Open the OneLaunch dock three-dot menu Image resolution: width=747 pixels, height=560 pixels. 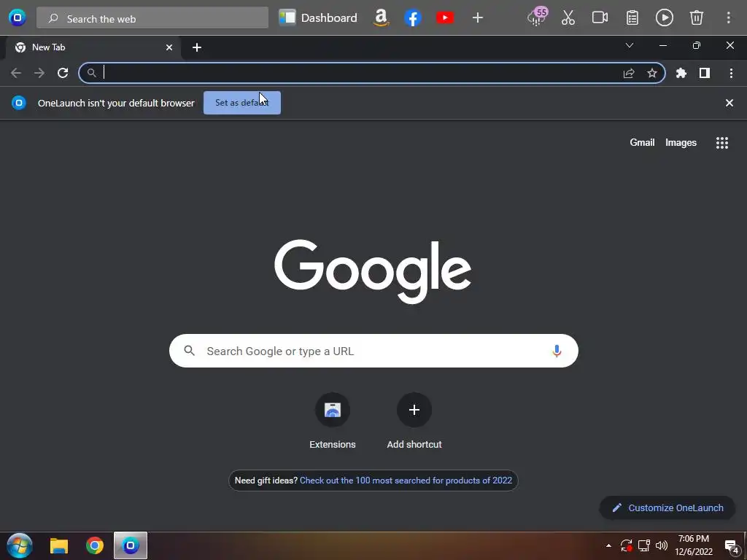click(x=729, y=18)
